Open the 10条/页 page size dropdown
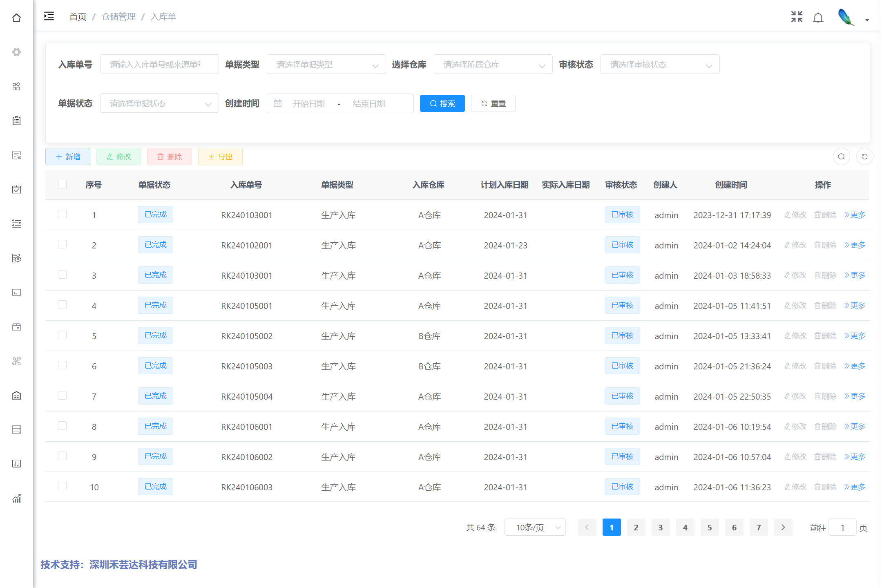The width and height of the screenshot is (882, 588). pyautogui.click(x=535, y=527)
